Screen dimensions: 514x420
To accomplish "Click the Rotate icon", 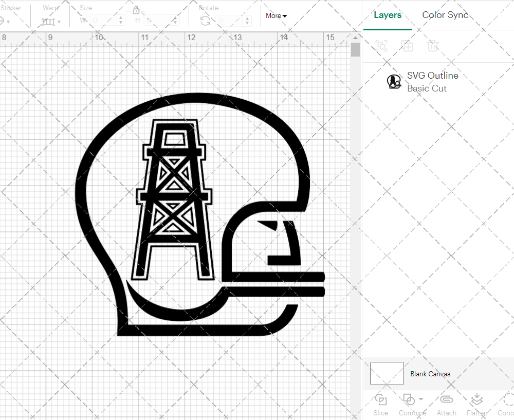I will click(x=205, y=21).
